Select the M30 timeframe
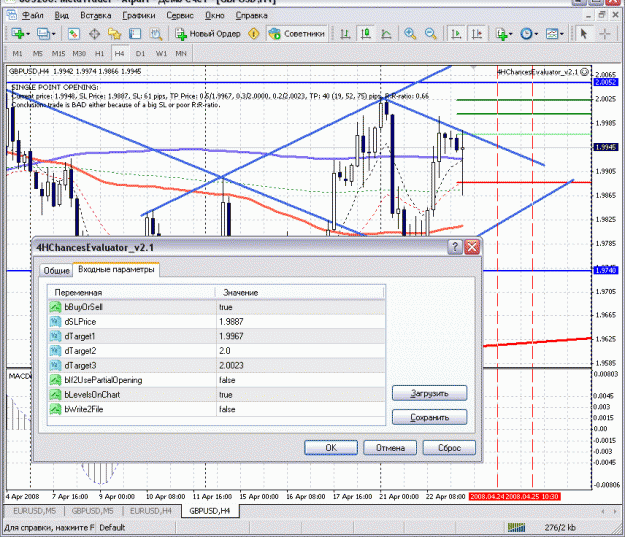Screen dimensions: 625x537 coord(79,53)
